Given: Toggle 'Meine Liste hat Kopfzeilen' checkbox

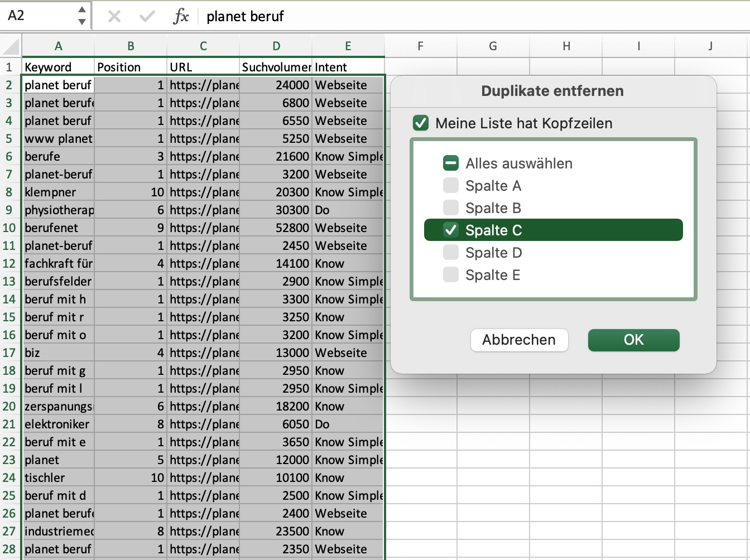Looking at the screenshot, I should click(x=420, y=123).
